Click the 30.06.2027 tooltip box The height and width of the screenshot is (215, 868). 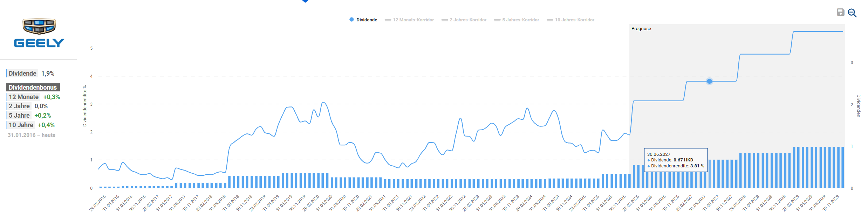tap(675, 160)
